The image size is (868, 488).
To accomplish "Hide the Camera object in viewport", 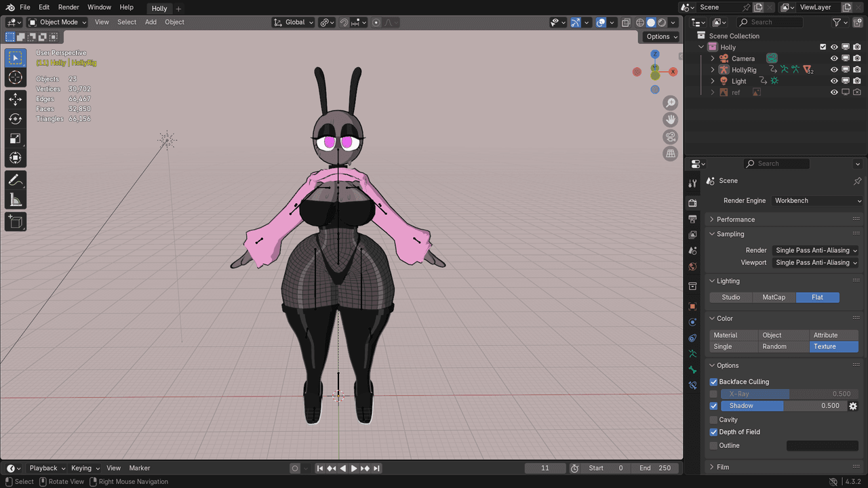I will click(x=834, y=58).
